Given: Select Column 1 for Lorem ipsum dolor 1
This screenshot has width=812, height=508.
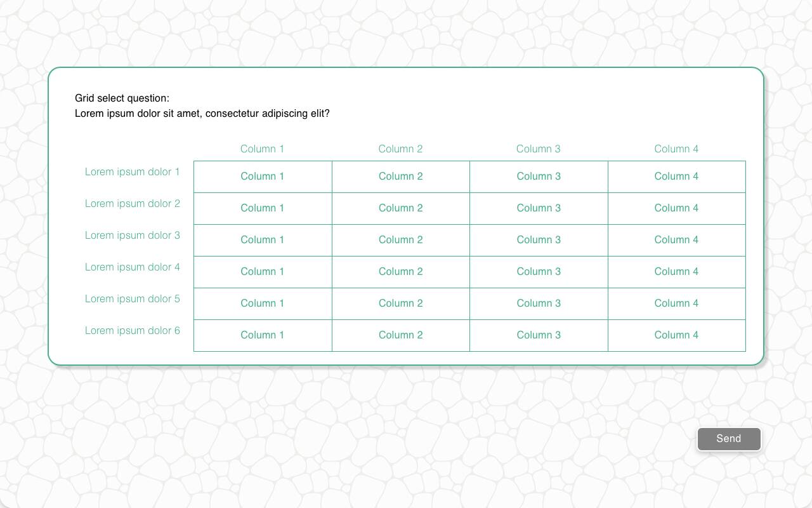Looking at the screenshot, I should click(x=263, y=177).
